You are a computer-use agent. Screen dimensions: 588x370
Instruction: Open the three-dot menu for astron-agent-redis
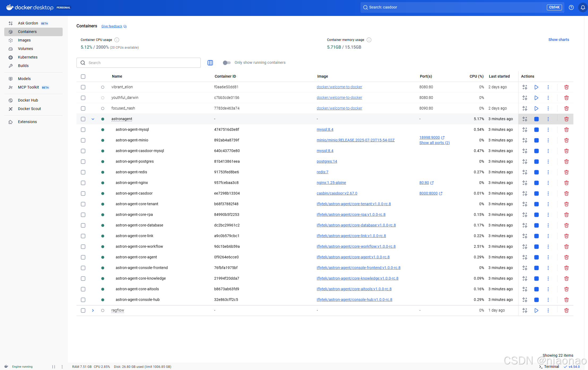click(548, 172)
